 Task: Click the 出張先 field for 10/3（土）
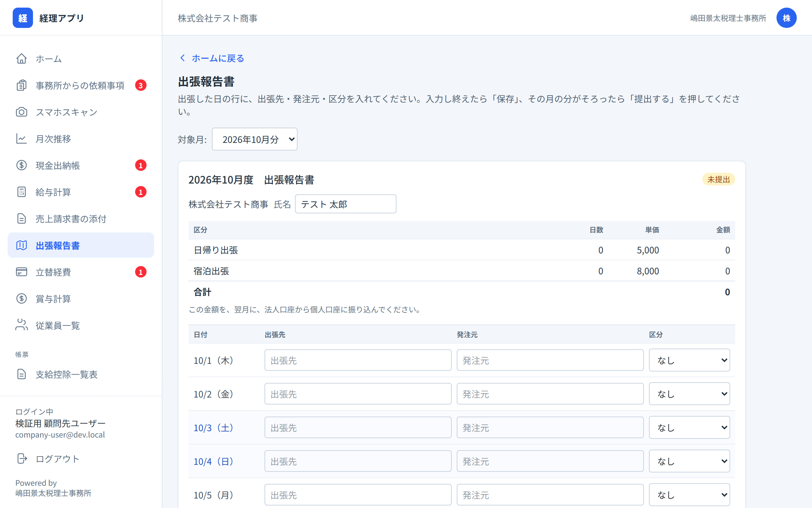[358, 427]
